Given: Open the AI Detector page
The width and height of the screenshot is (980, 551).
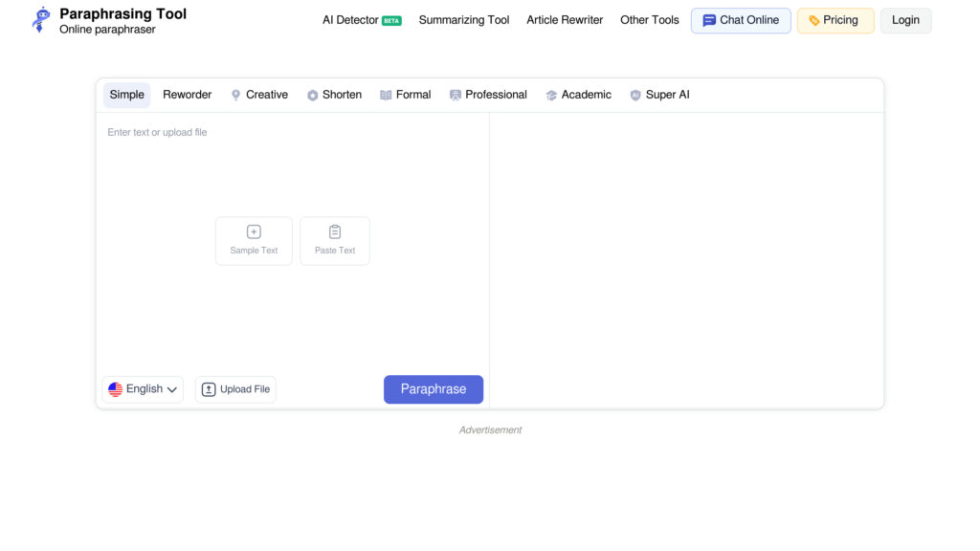Looking at the screenshot, I should tap(350, 19).
